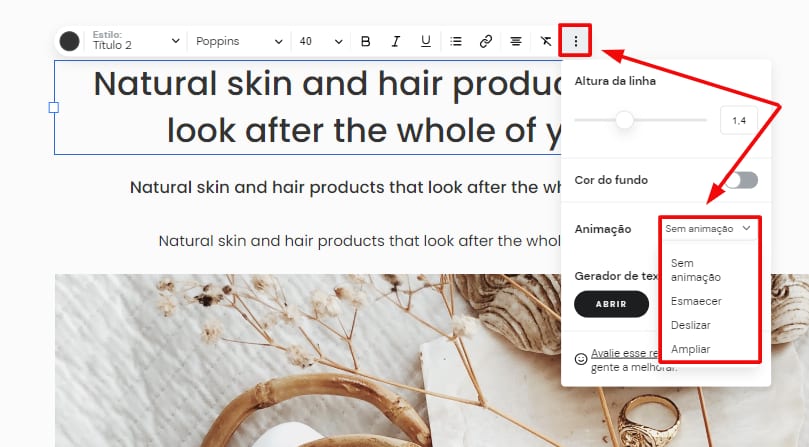Viewport: 809px width, 447px height.
Task: Click the line height value field
Action: point(739,121)
